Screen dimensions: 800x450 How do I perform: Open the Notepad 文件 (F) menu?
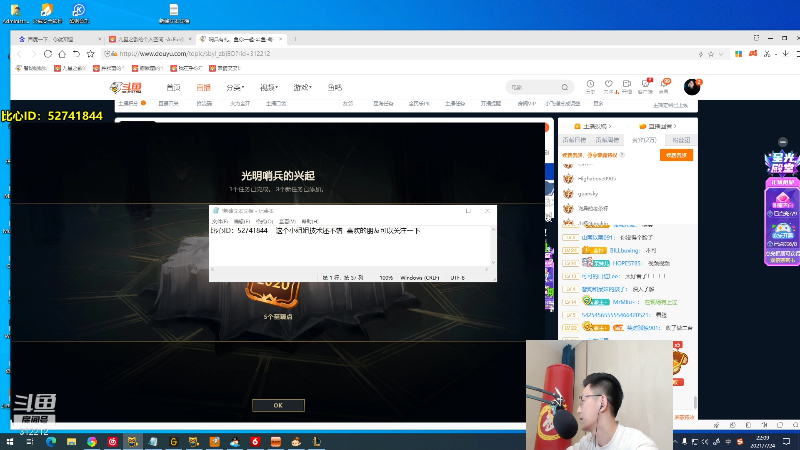(x=220, y=221)
